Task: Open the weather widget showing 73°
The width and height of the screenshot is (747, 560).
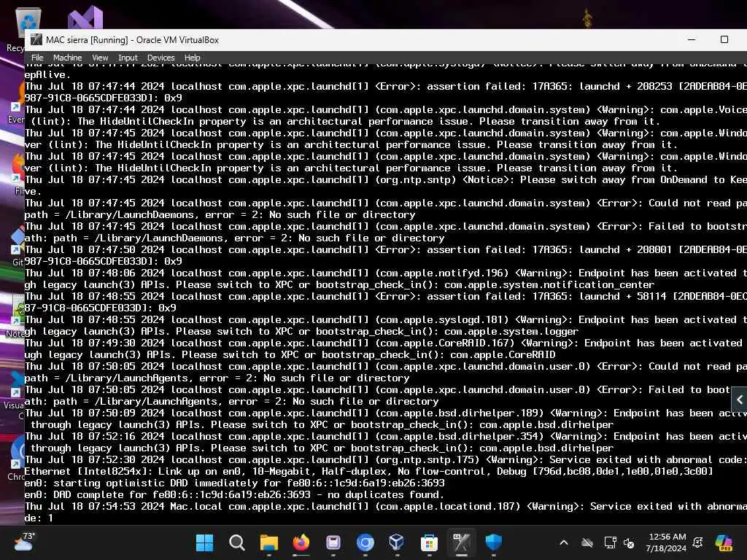Action: pyautogui.click(x=24, y=542)
